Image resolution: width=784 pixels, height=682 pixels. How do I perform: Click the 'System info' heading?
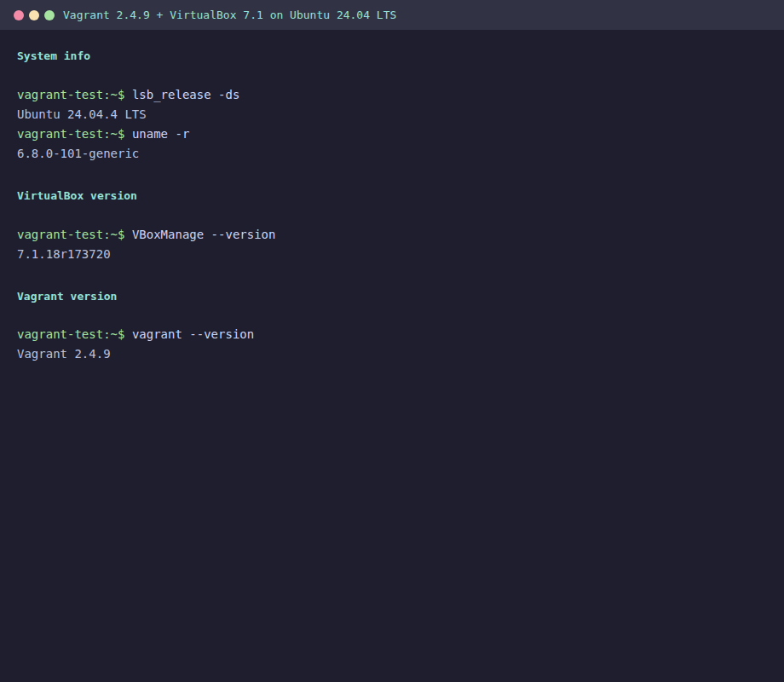(54, 56)
